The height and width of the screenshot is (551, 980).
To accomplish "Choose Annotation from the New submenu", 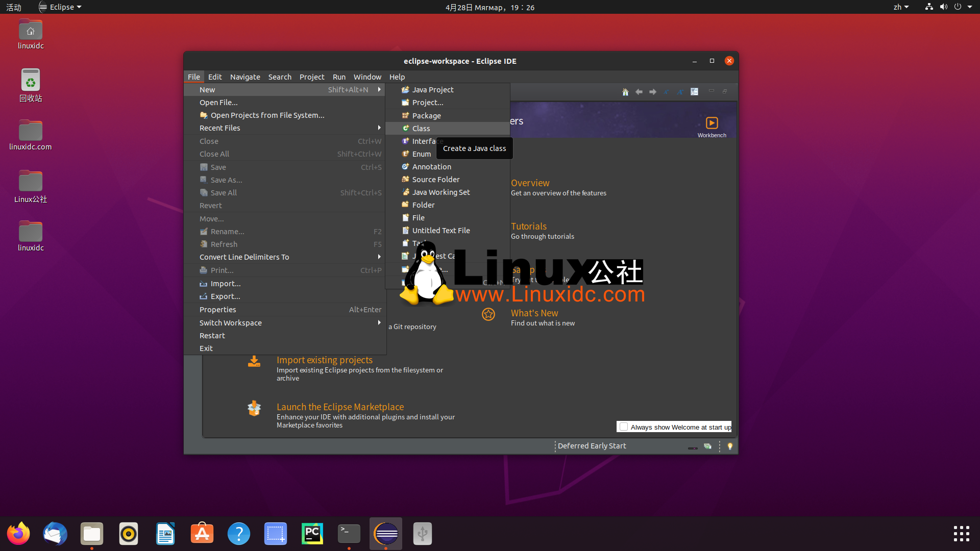I will pos(448,167).
